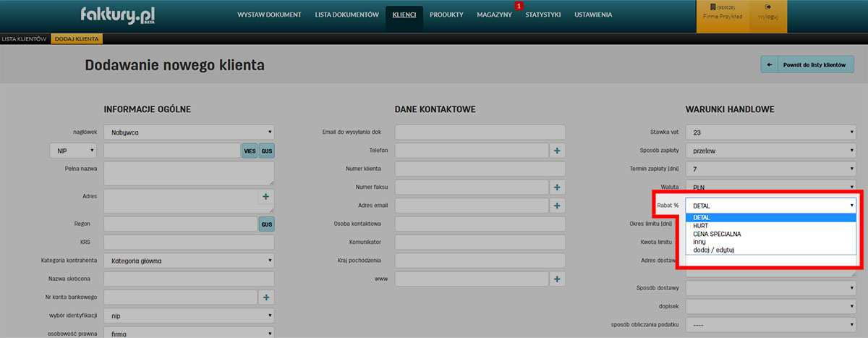Screen dimensions: 868x338
Task: Add another email with Adres email plus icon
Action: (557, 206)
